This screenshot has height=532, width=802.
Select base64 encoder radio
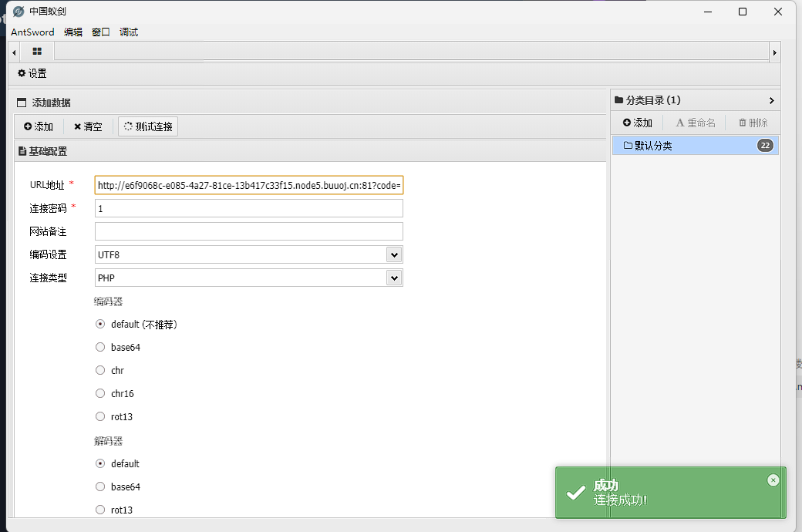[x=100, y=347]
